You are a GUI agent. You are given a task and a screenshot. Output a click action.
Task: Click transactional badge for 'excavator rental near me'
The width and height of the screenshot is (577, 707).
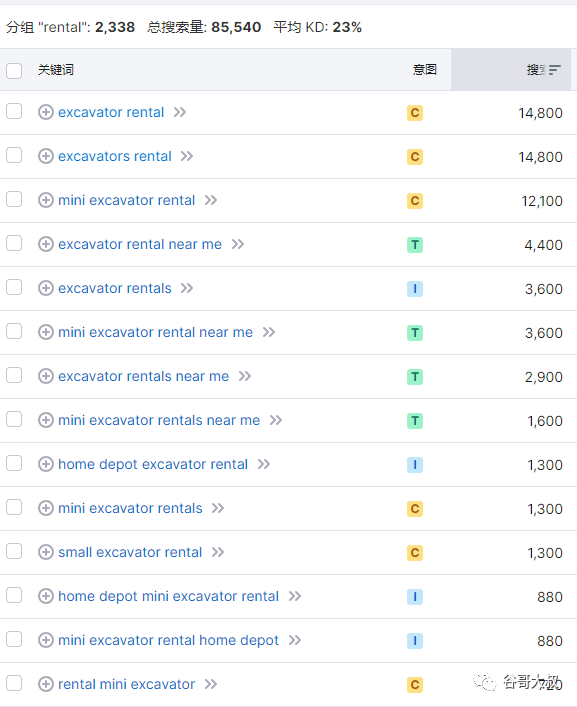(415, 244)
